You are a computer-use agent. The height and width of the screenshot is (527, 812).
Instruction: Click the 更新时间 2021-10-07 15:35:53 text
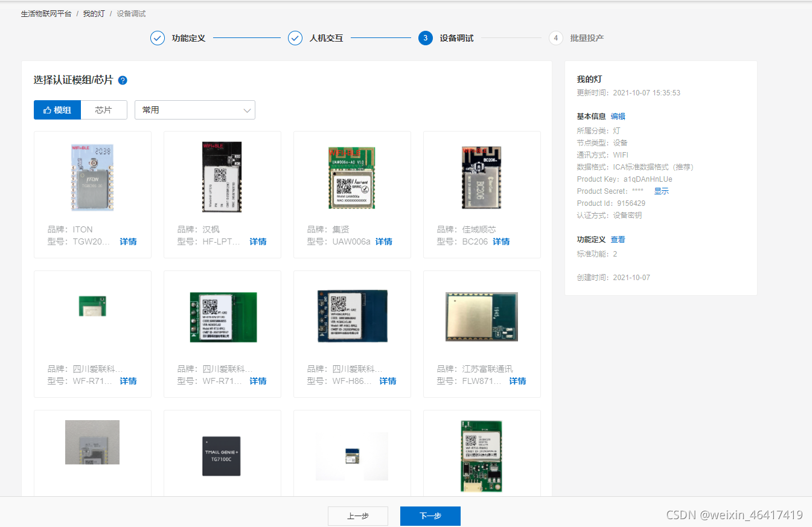pos(628,93)
